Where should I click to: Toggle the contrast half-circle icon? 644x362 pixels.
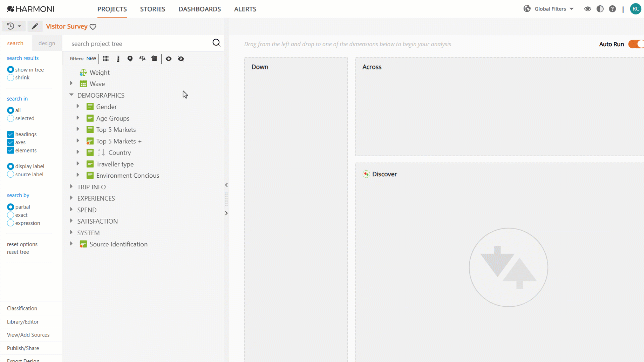[x=600, y=9]
